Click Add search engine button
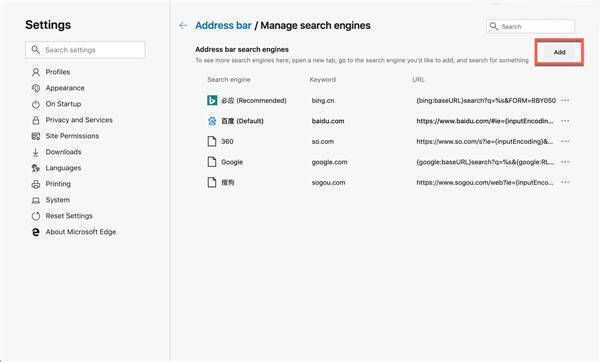 [559, 52]
